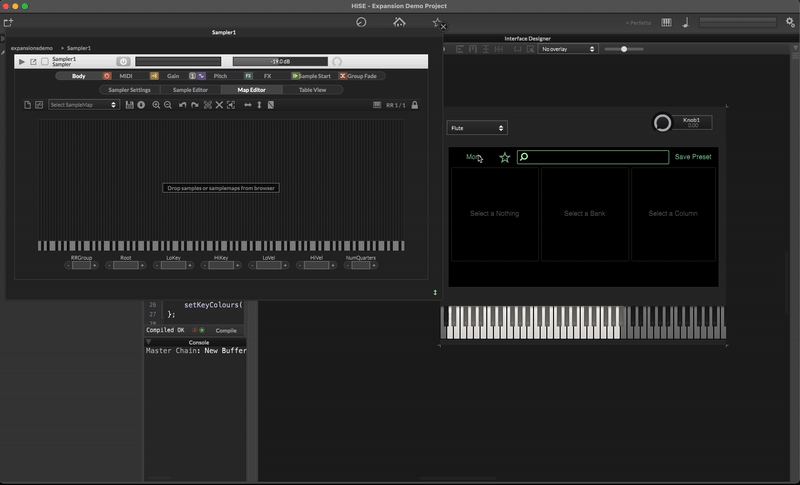The image size is (800, 485).
Task: Increase RRGroup with its plus button
Action: 94,265
